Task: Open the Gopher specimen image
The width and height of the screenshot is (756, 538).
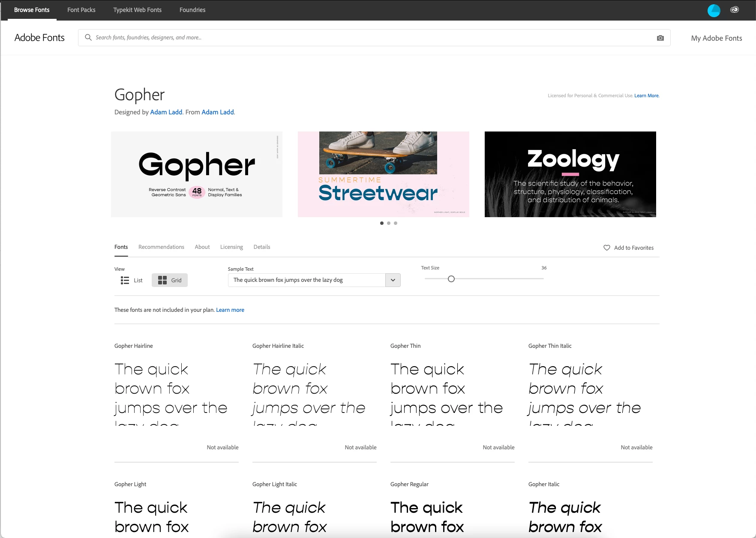Action: 197,174
